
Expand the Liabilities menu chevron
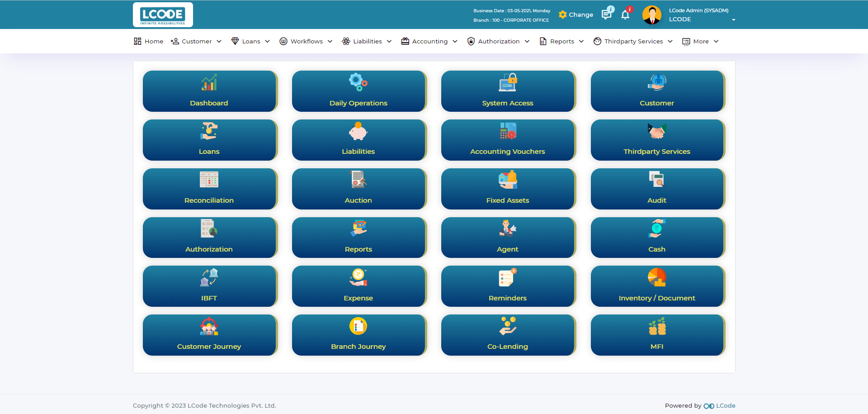click(x=389, y=41)
